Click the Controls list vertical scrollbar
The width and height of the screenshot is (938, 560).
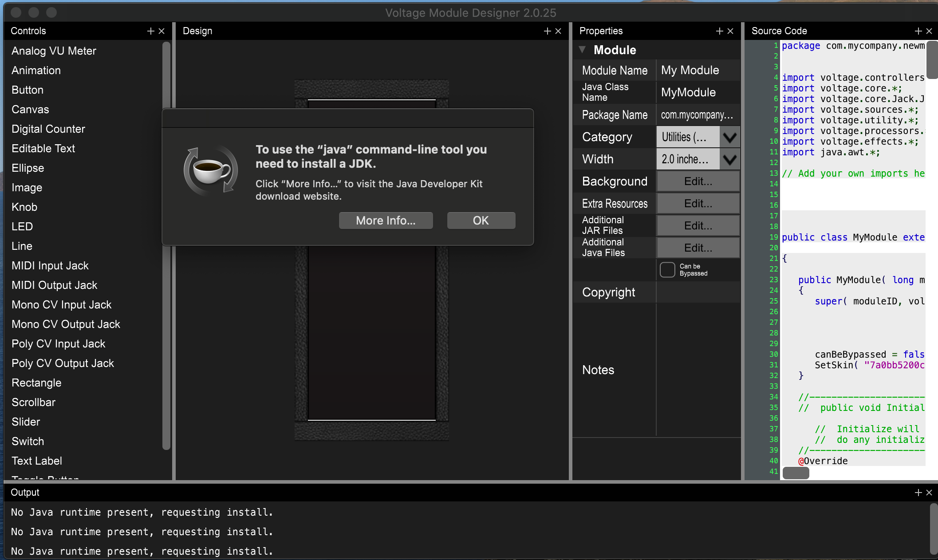[x=166, y=246]
